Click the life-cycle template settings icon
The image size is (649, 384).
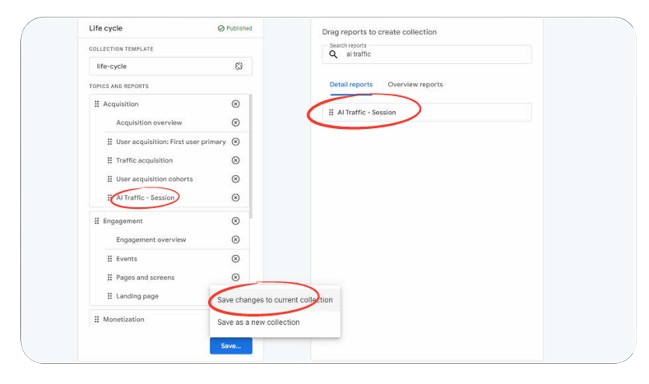tap(239, 66)
